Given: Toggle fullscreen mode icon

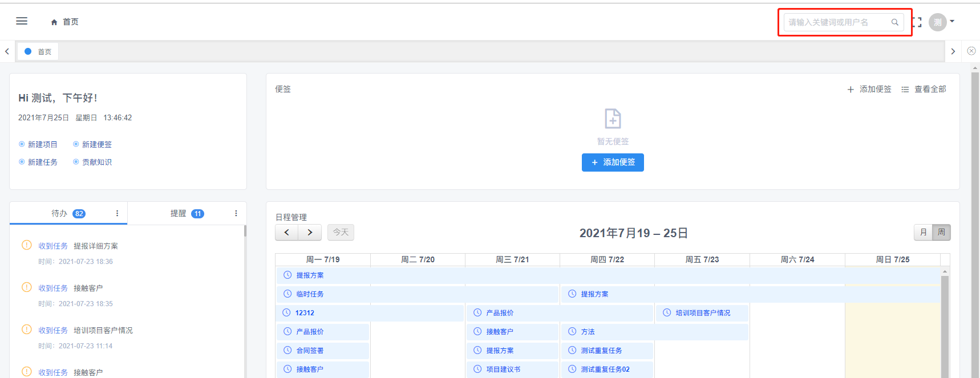Looking at the screenshot, I should [x=917, y=22].
